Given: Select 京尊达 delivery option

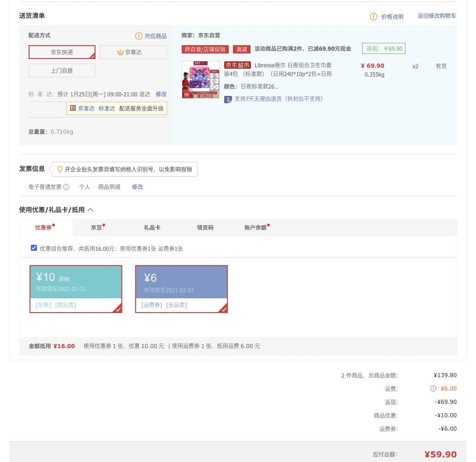Looking at the screenshot, I should coord(133,52).
